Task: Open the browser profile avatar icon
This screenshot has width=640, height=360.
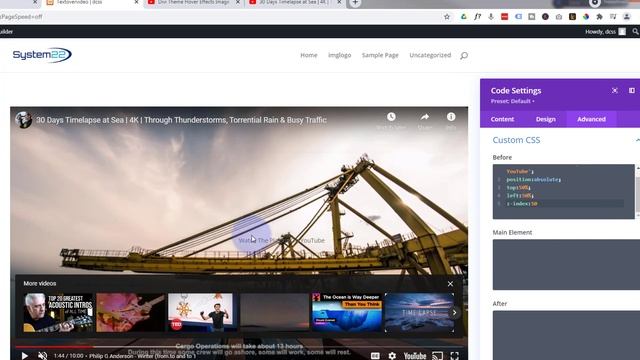Action: (x=627, y=17)
